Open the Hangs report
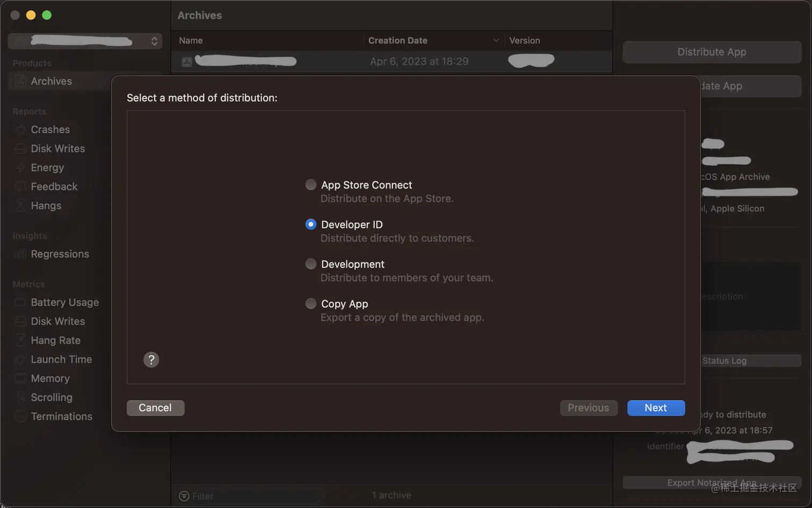 pos(46,206)
